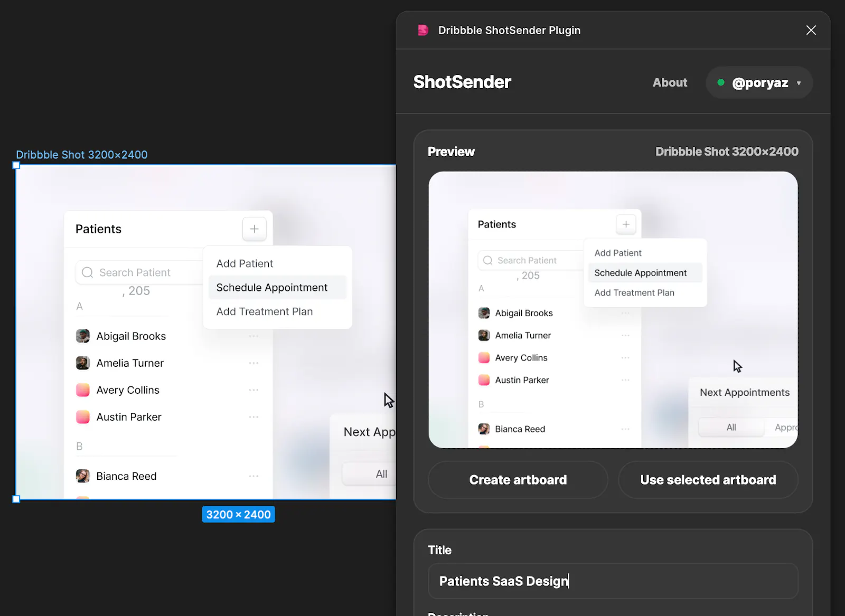Screen dimensions: 845x616
Task: Select Add Treatment Plan in canvas menu
Action: [265, 311]
